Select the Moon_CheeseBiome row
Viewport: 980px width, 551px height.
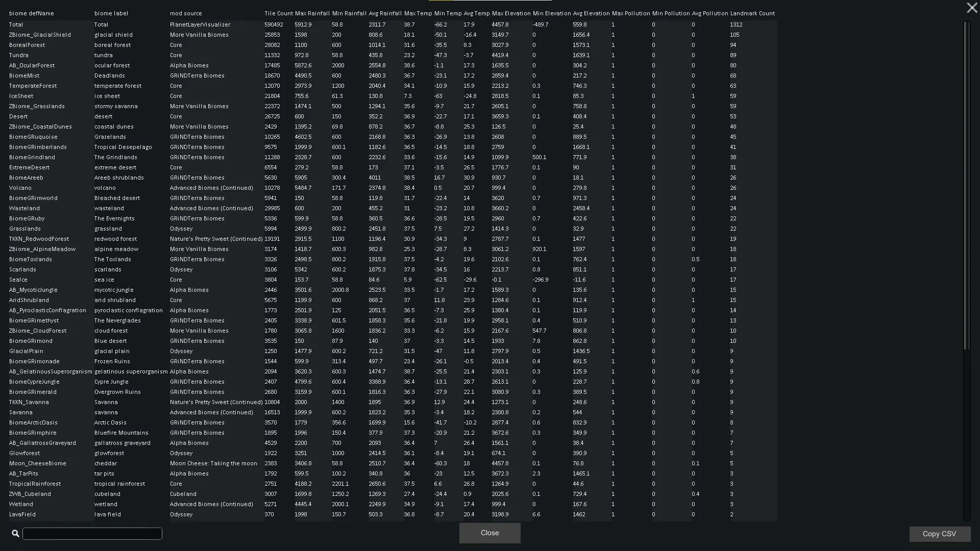coord(37,463)
